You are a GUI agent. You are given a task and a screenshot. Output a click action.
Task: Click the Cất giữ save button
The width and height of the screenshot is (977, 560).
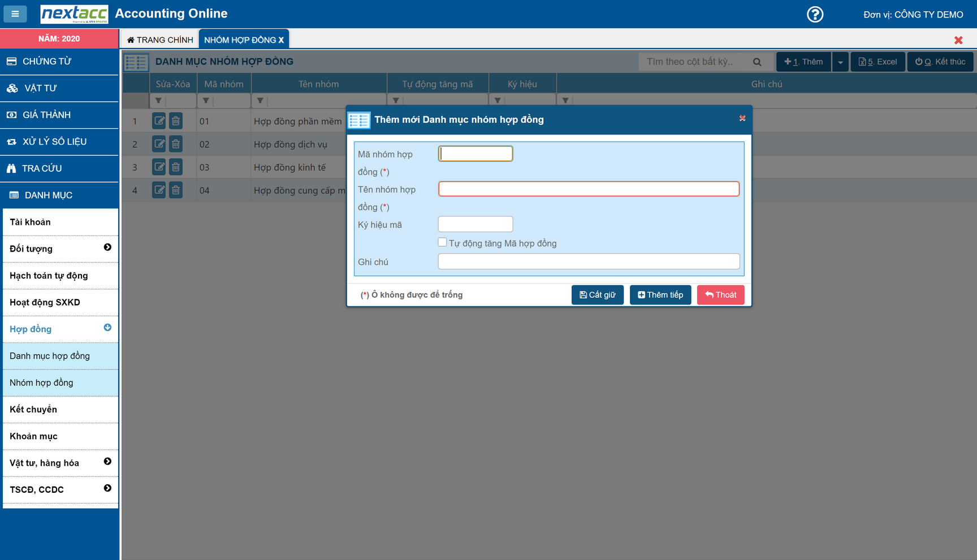pyautogui.click(x=597, y=295)
